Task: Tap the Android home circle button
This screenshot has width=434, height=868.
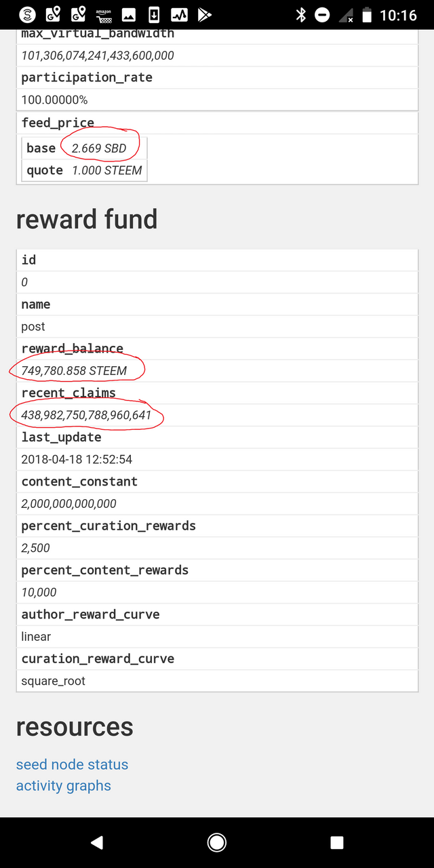Action: coord(217,842)
